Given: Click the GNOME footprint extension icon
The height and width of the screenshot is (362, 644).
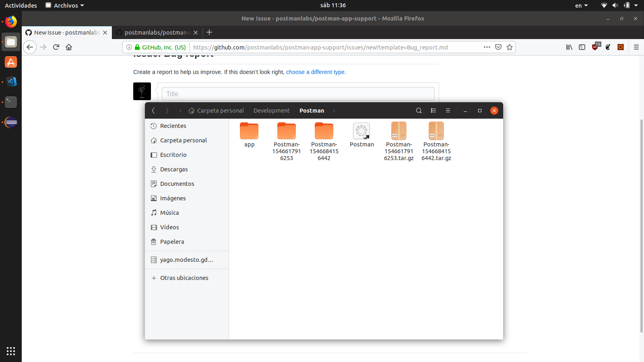Looking at the screenshot, I should [607, 47].
